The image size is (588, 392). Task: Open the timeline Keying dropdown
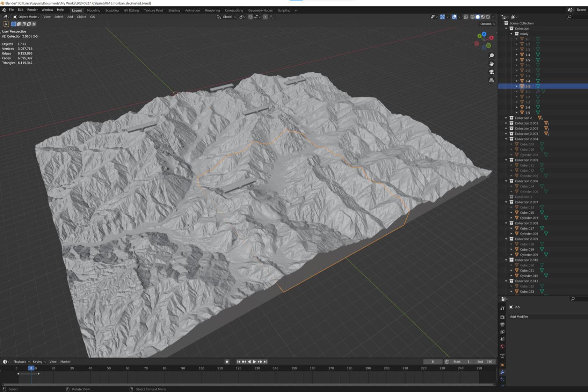click(x=39, y=362)
